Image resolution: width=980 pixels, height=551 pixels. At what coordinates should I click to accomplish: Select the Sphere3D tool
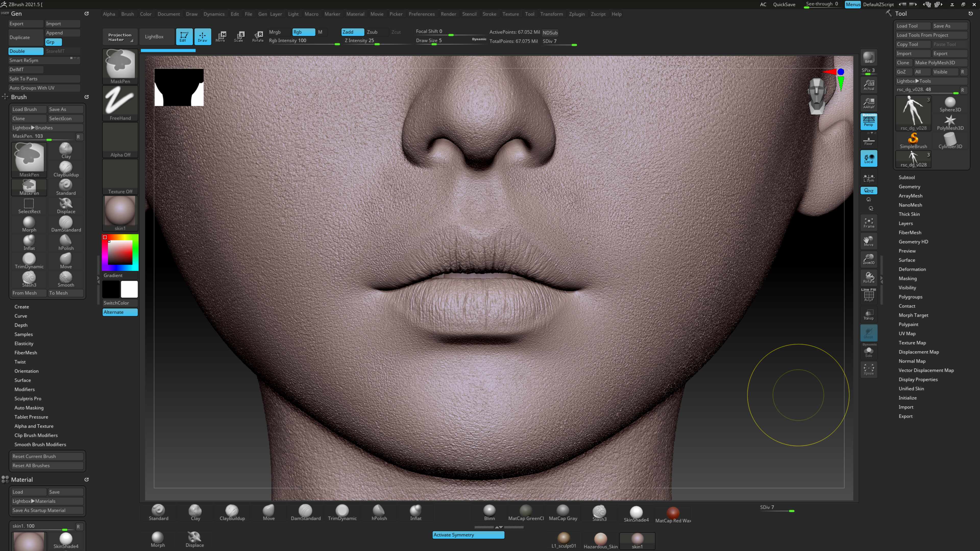[950, 104]
